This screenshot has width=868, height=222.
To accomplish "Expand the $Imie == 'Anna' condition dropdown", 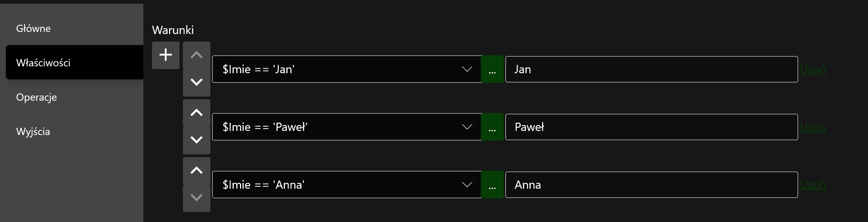I will tap(467, 185).
